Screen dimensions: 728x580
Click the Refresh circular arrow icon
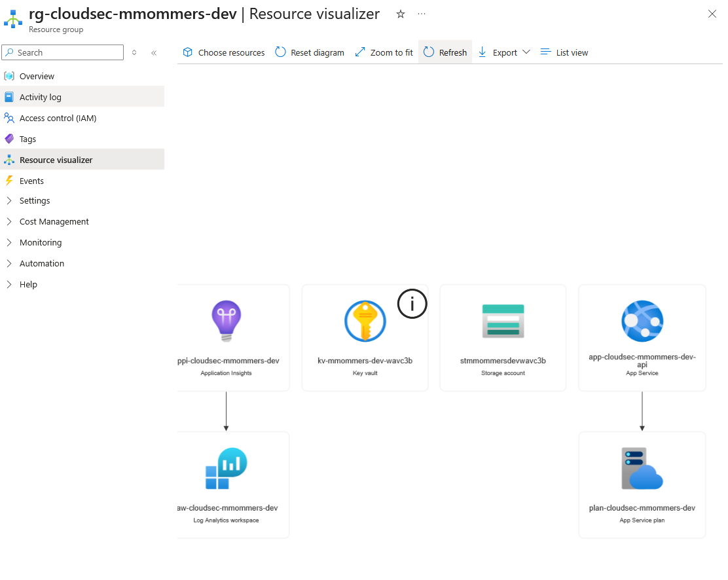429,52
